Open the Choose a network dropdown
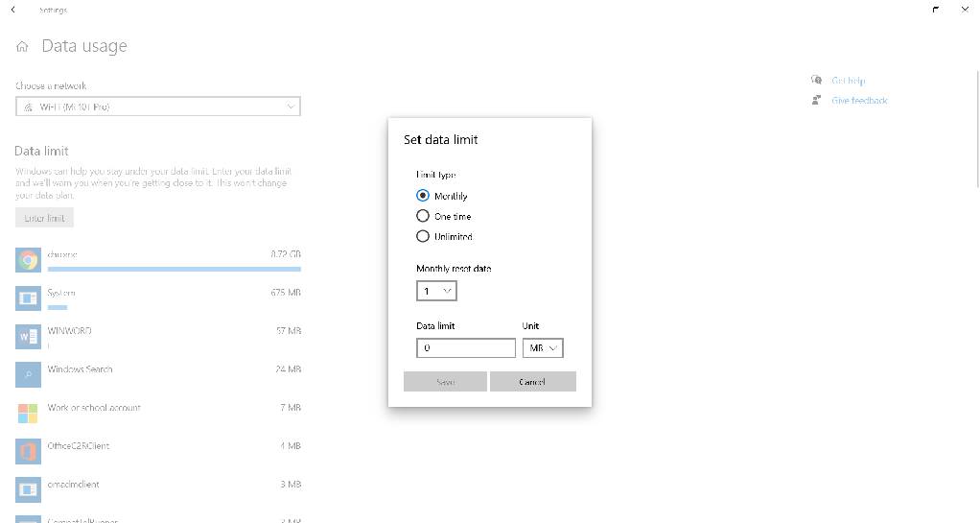980x523 pixels. click(x=158, y=107)
